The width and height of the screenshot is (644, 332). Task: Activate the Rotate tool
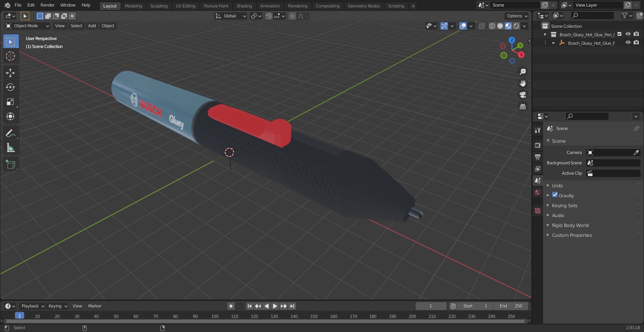pos(10,87)
